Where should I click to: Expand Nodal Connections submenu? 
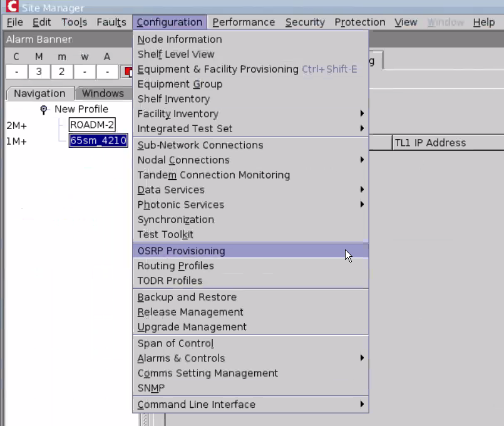[x=250, y=160]
